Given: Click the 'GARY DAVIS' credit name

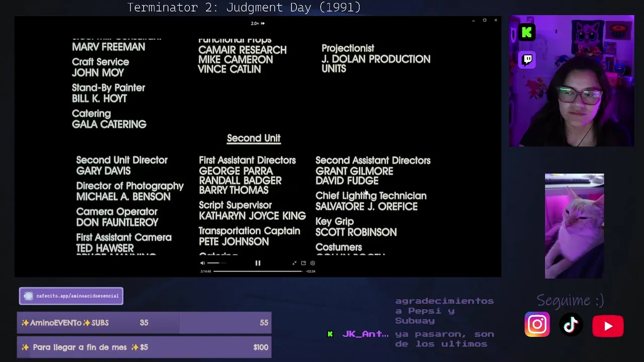Looking at the screenshot, I should pyautogui.click(x=103, y=171).
